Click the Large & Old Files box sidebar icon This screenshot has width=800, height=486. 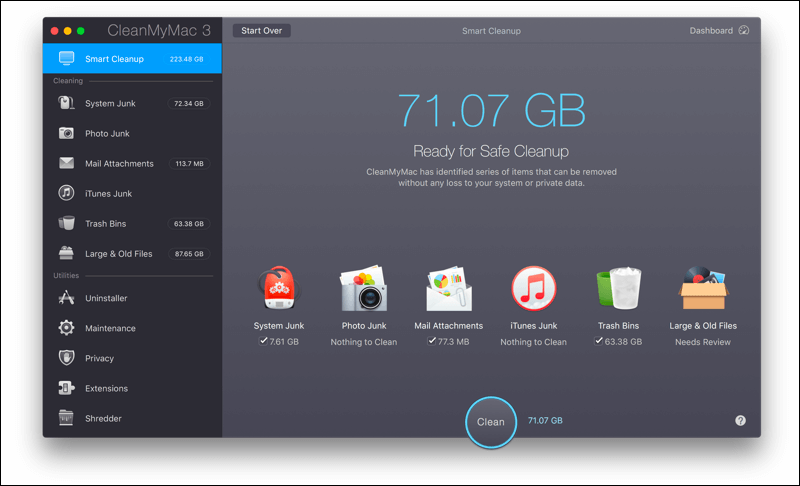coord(66,253)
